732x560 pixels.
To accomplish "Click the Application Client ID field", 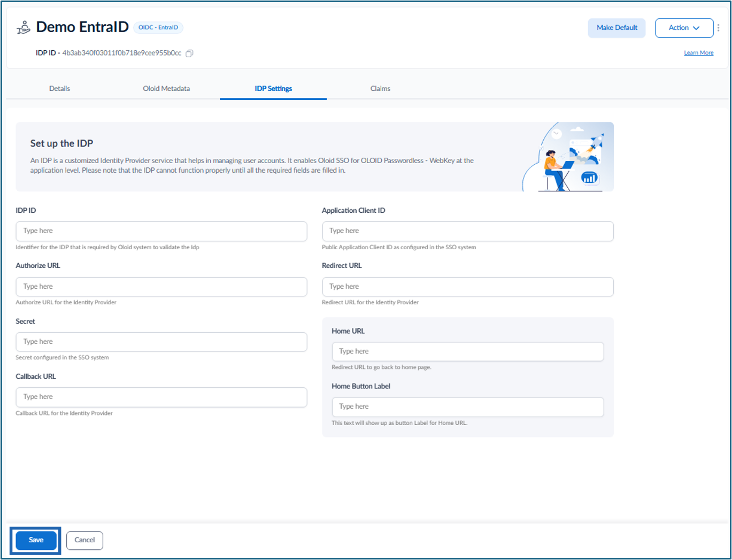I will (468, 231).
